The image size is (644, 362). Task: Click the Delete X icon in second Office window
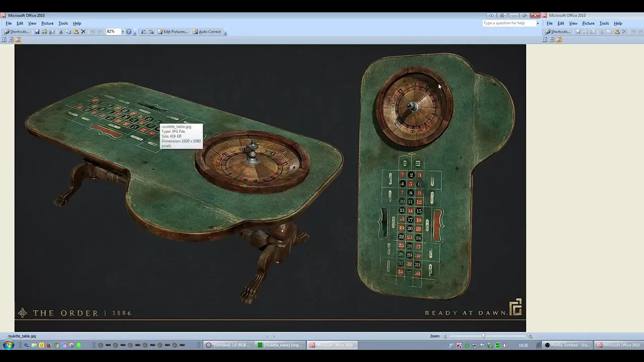coord(624,32)
